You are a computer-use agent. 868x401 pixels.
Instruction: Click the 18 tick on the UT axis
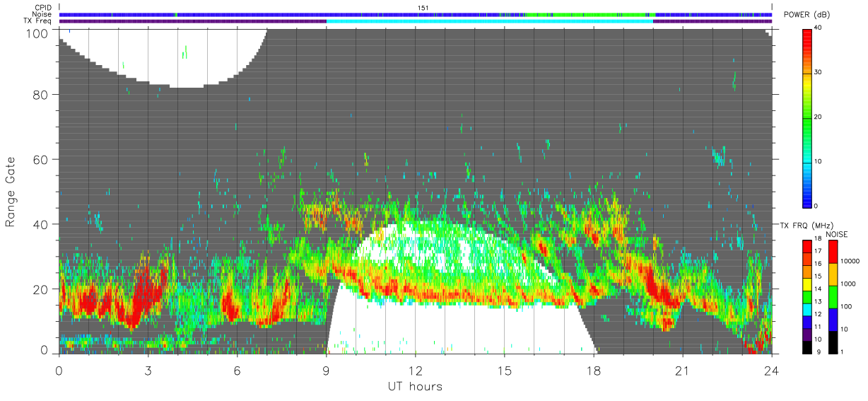(x=594, y=370)
